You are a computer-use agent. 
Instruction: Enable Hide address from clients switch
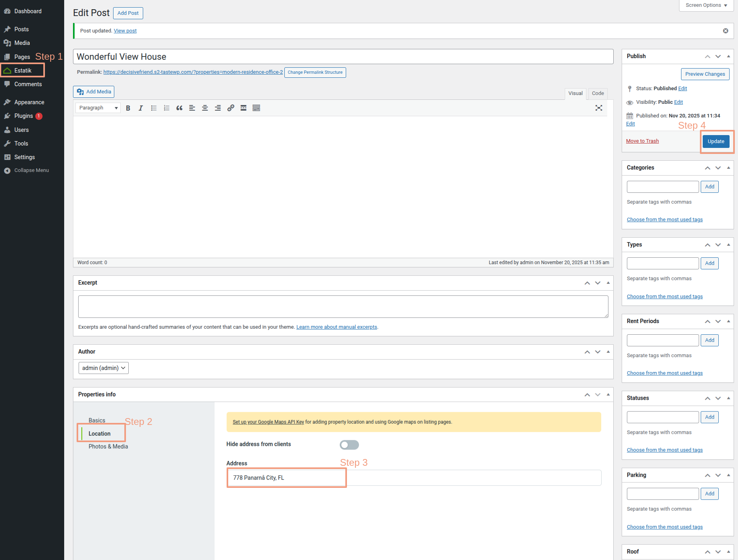click(349, 445)
